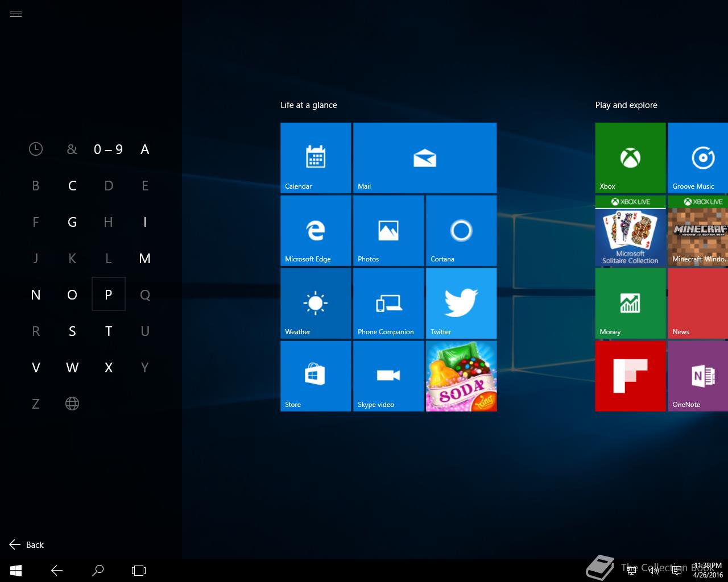Click the Windows Start button on taskbar
The width and height of the screenshot is (728, 582).
tap(16, 570)
